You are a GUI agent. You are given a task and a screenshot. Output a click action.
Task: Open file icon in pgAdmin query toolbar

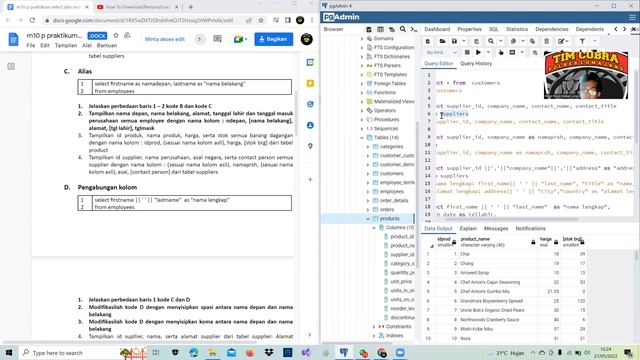pyautogui.click(x=442, y=41)
